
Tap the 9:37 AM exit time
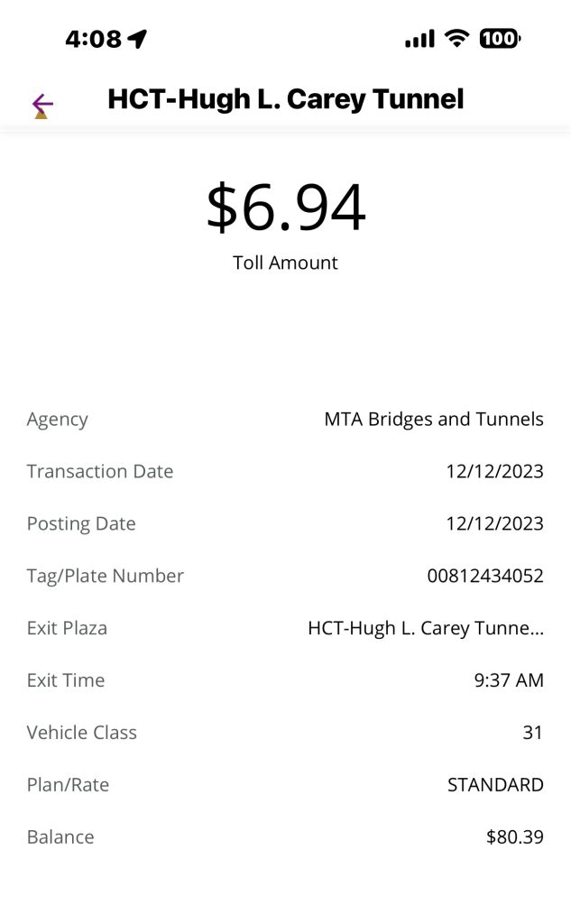coord(509,680)
